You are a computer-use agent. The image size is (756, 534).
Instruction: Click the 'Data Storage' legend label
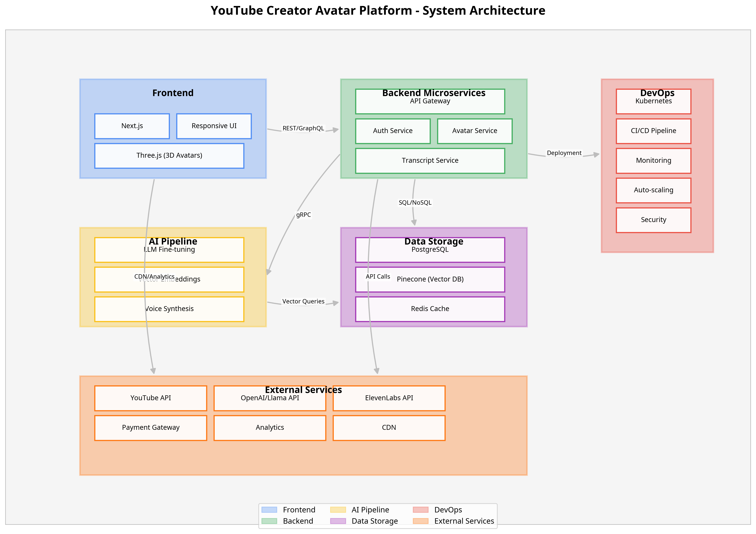point(375,521)
